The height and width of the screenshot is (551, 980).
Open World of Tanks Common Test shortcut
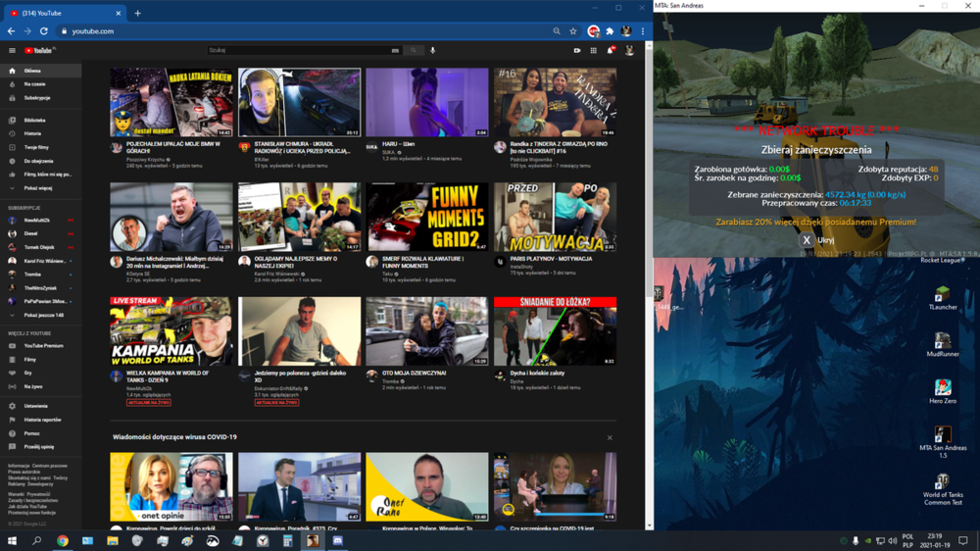pyautogui.click(x=943, y=489)
